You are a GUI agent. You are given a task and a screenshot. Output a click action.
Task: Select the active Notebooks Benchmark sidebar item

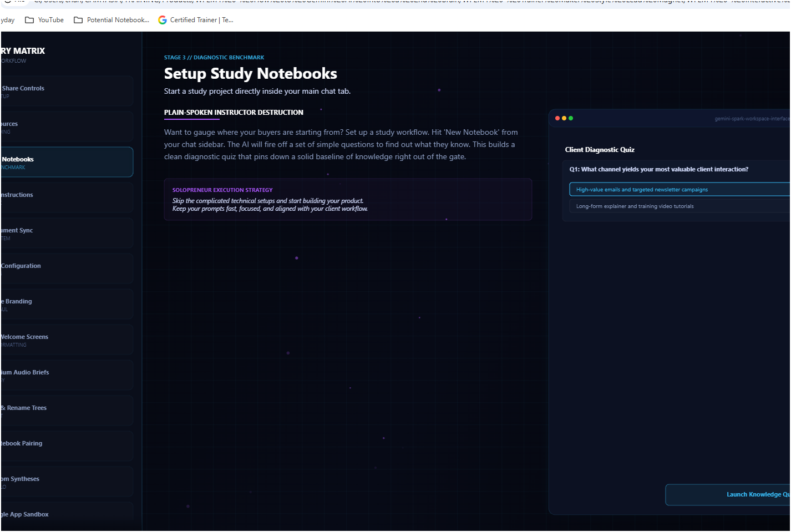(67, 162)
